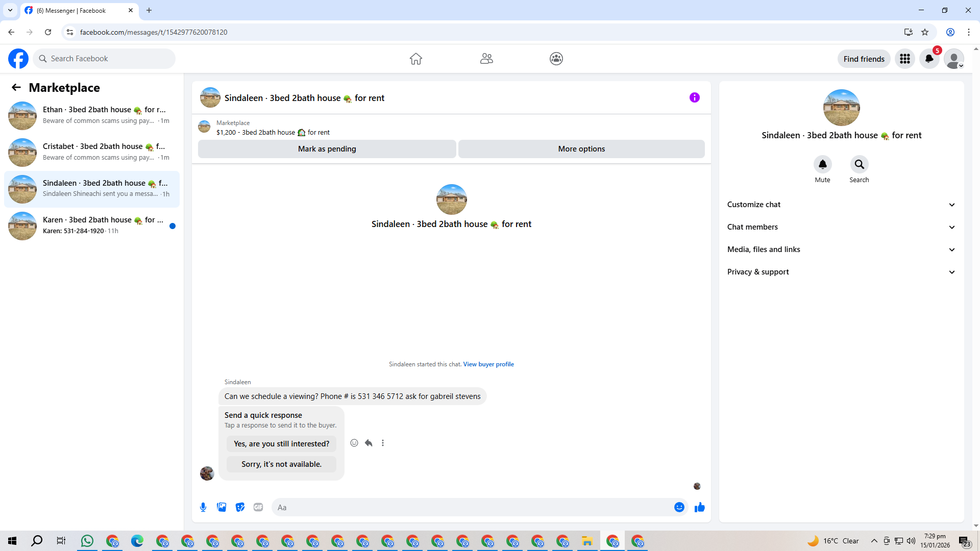Open the Facebook Home tab
980x551 pixels.
(415, 59)
